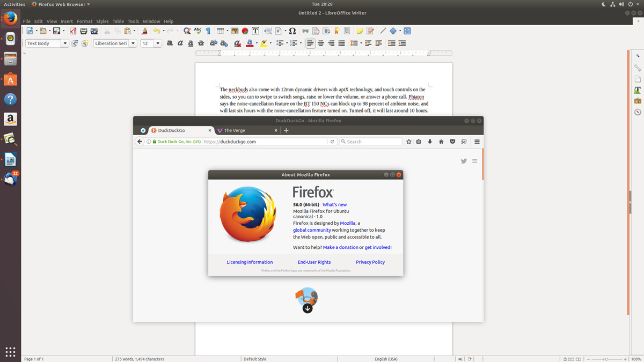This screenshot has width=644, height=362.
Task: Bookmark this page with star icon
Action: pyautogui.click(x=409, y=142)
